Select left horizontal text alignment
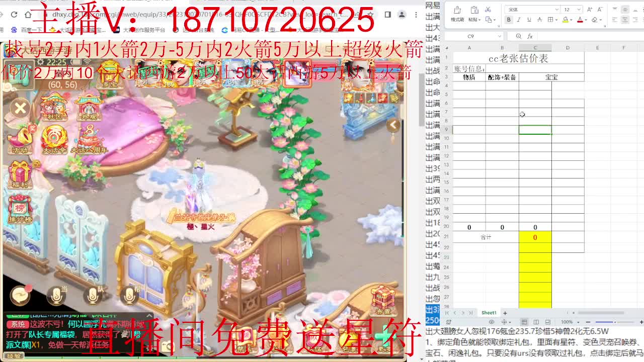Image resolution: width=644 pixels, height=362 pixels. coord(615,20)
